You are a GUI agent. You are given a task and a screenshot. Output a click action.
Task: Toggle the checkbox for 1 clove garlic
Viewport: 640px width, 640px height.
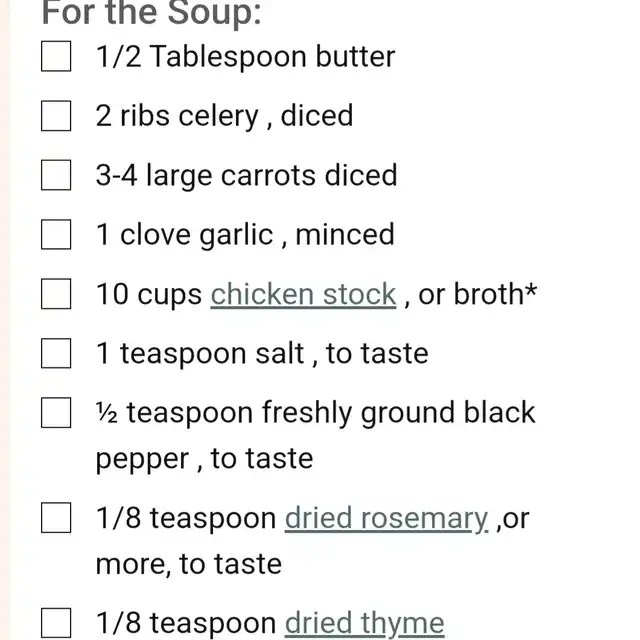pyautogui.click(x=56, y=235)
